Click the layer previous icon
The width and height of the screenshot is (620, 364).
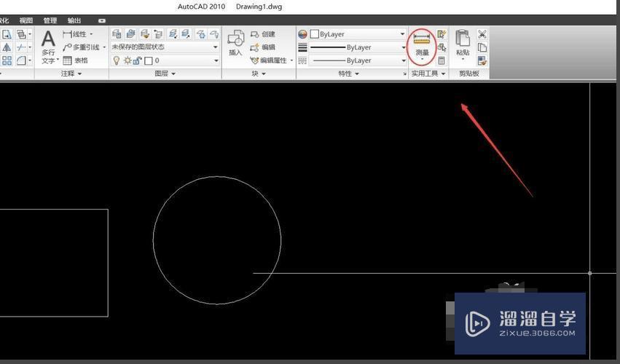pos(158,34)
